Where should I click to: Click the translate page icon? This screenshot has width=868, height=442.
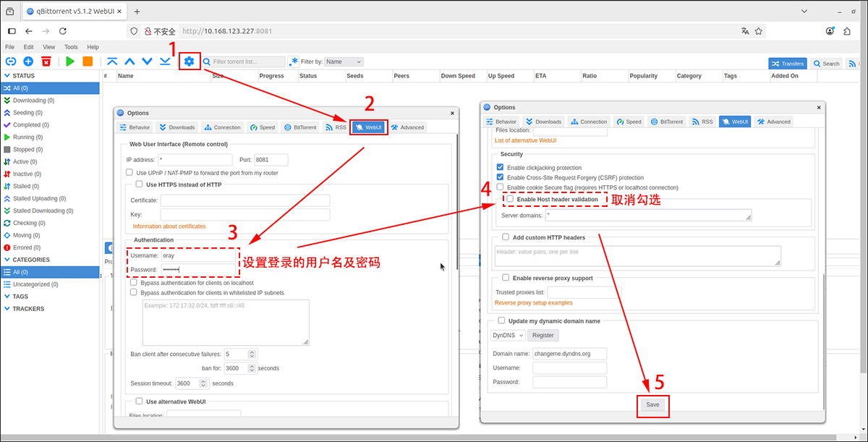pos(745,31)
